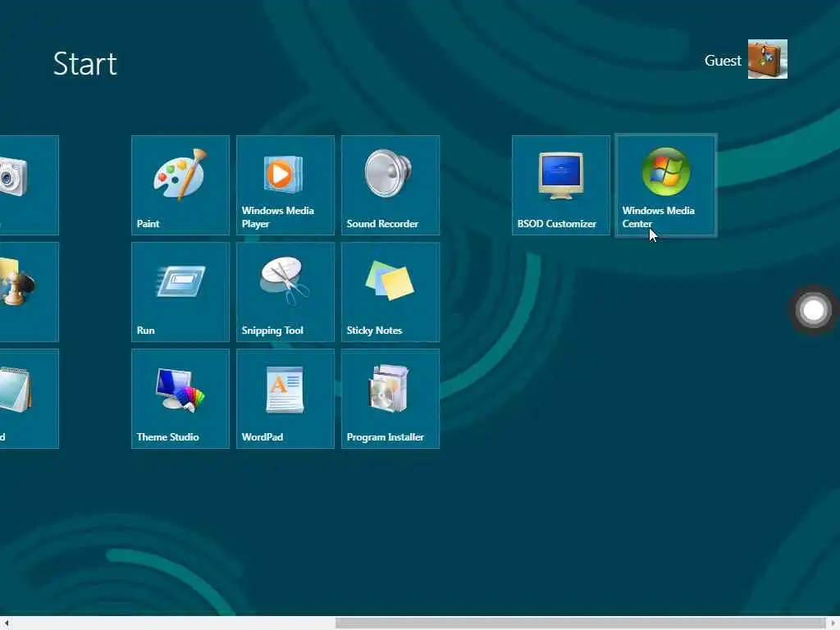
Task: Open the Paint tile
Action: 180,185
